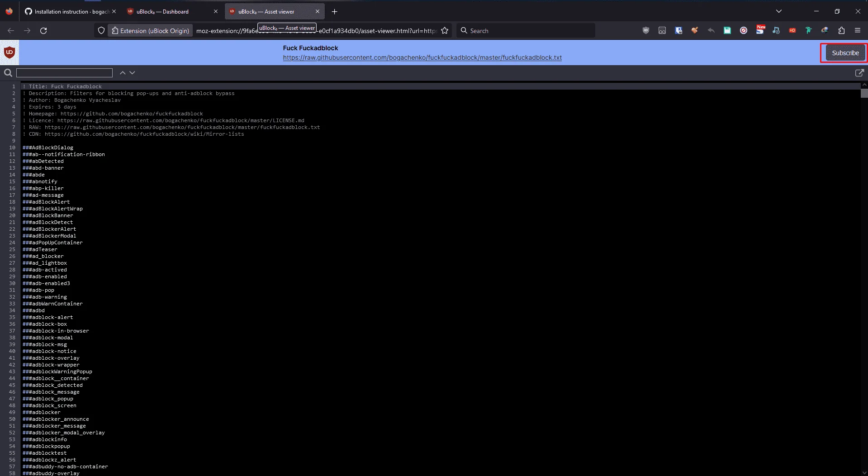
Task: Open asset in new tab icon
Action: tap(859, 72)
